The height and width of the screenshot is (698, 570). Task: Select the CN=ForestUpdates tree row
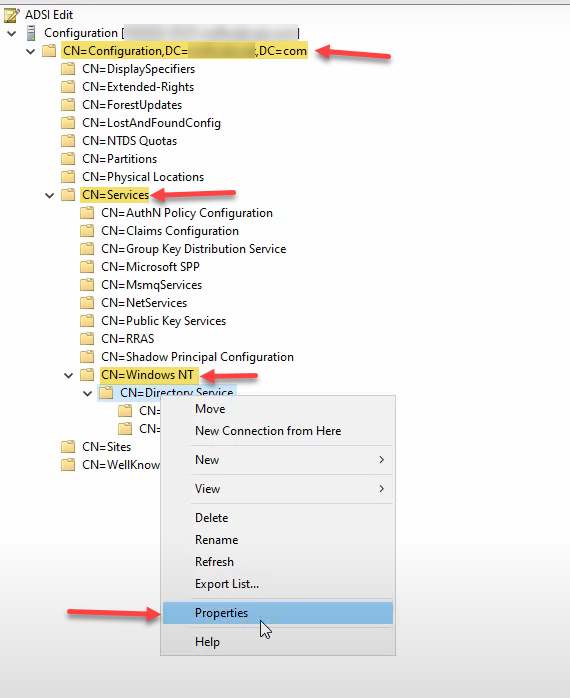(132, 105)
